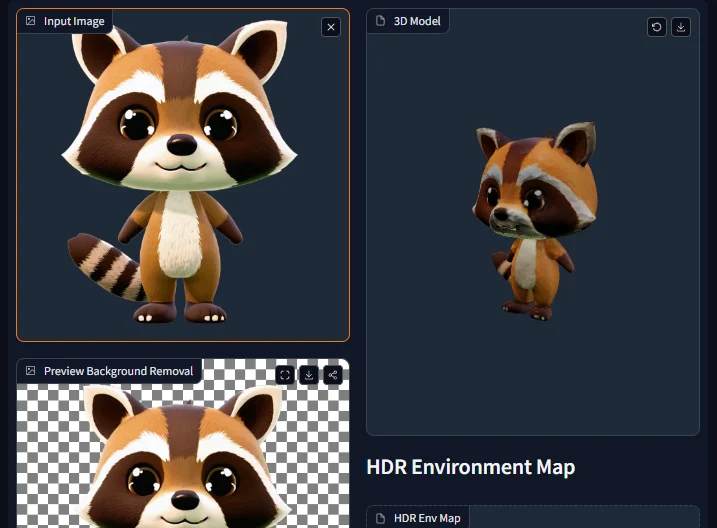
Task: Click the file icon beside HDR Env Map
Action: [381, 518]
